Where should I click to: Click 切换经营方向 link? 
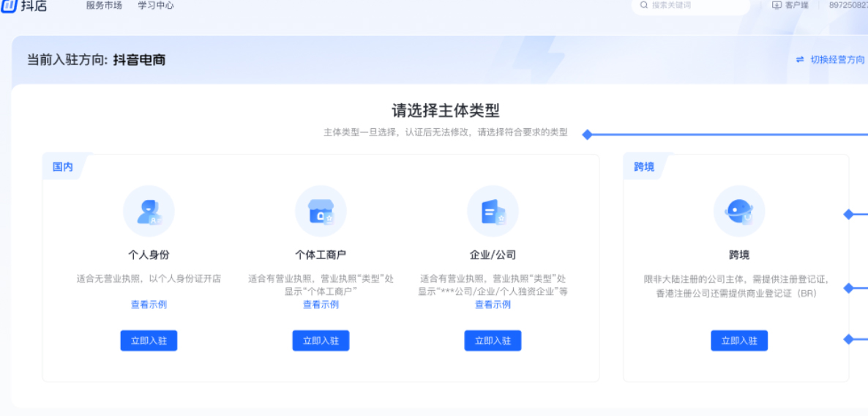pyautogui.click(x=837, y=60)
